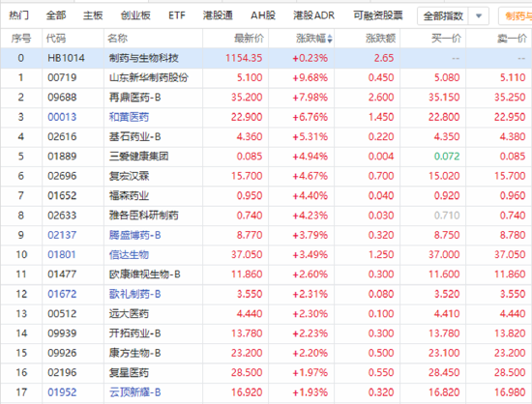Sort by the 最新价 column header
Image resolution: width=532 pixels, height=404 pixels.
[249, 39]
